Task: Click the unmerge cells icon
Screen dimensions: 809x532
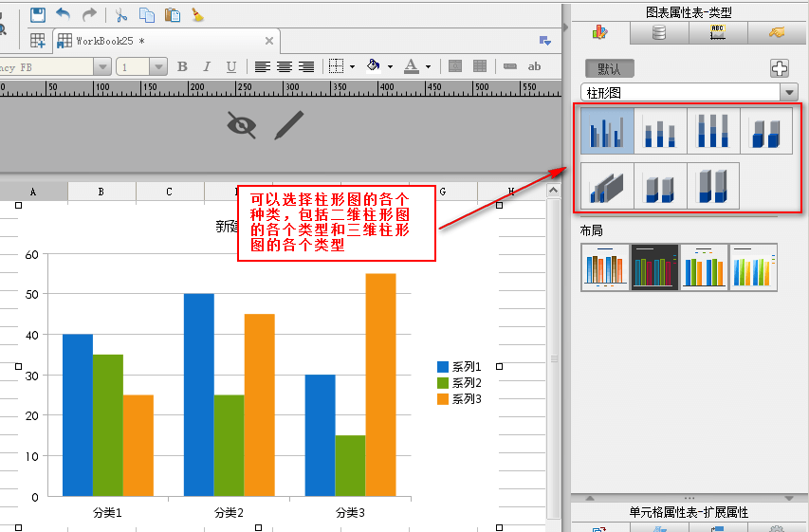Action: click(480, 66)
